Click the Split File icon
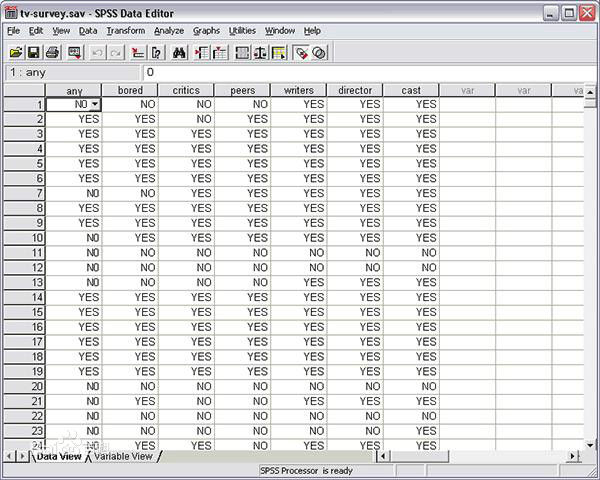 [242, 52]
